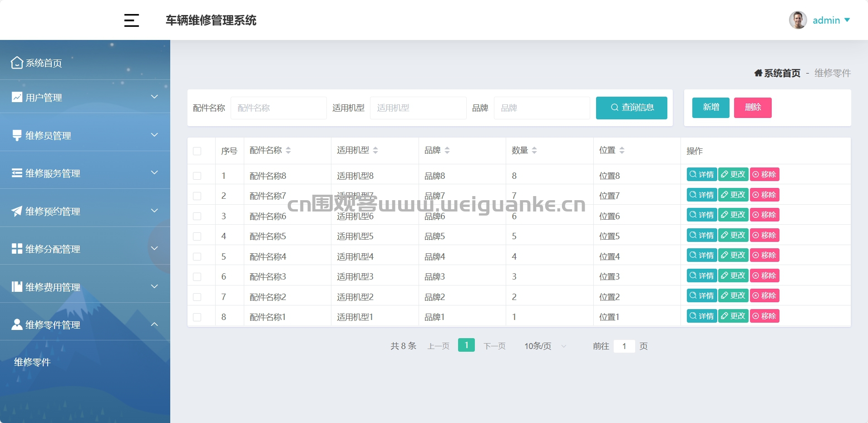View 详情 for 配件名称5

[702, 235]
